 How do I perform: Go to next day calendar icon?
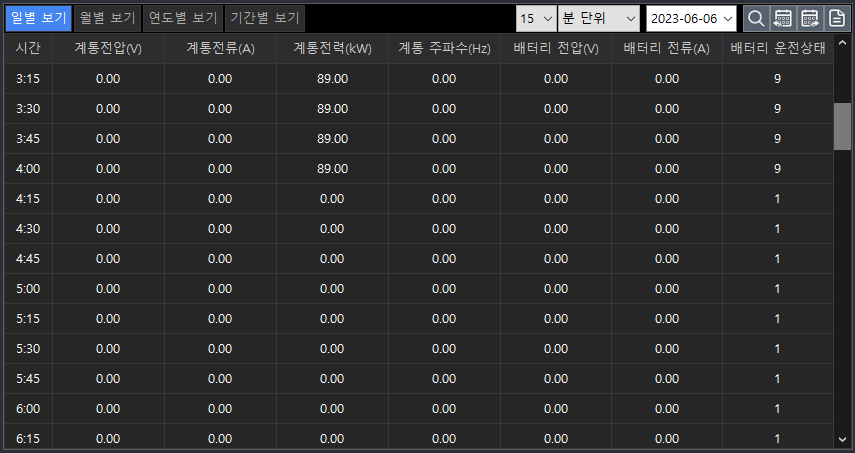tap(810, 19)
